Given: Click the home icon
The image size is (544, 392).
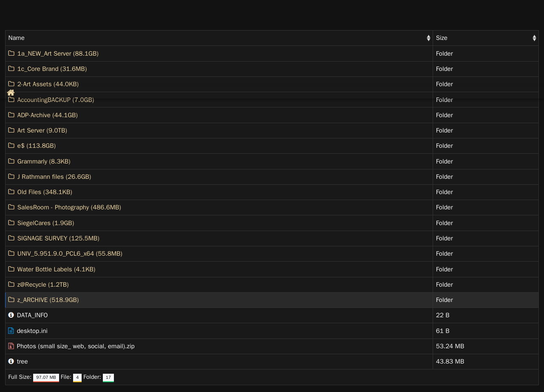Looking at the screenshot, I should (x=11, y=93).
